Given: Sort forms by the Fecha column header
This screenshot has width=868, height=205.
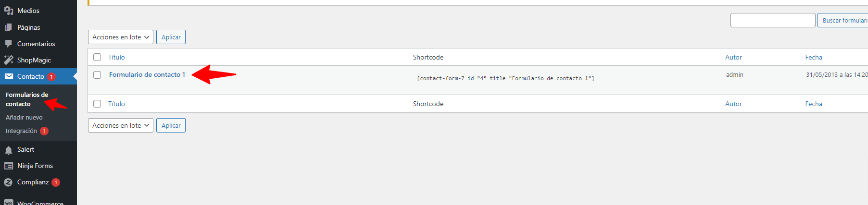Looking at the screenshot, I should (x=814, y=57).
